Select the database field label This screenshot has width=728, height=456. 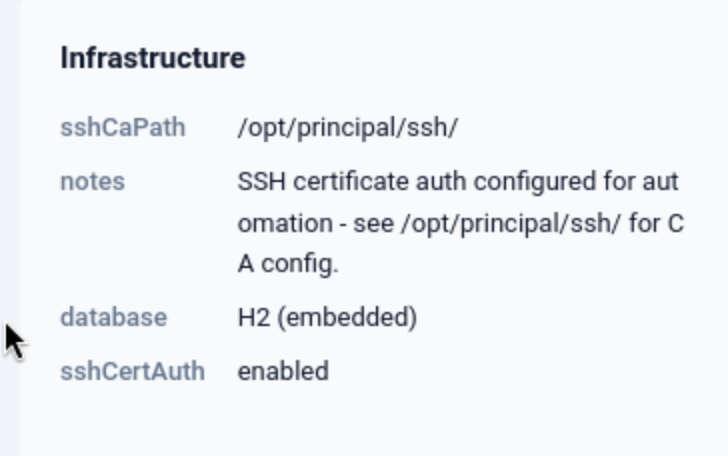(x=113, y=318)
